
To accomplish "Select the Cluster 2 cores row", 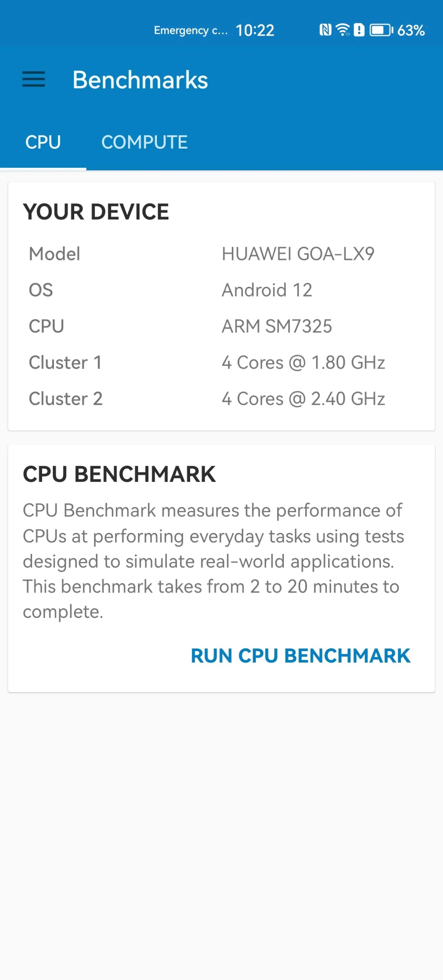I will [221, 399].
